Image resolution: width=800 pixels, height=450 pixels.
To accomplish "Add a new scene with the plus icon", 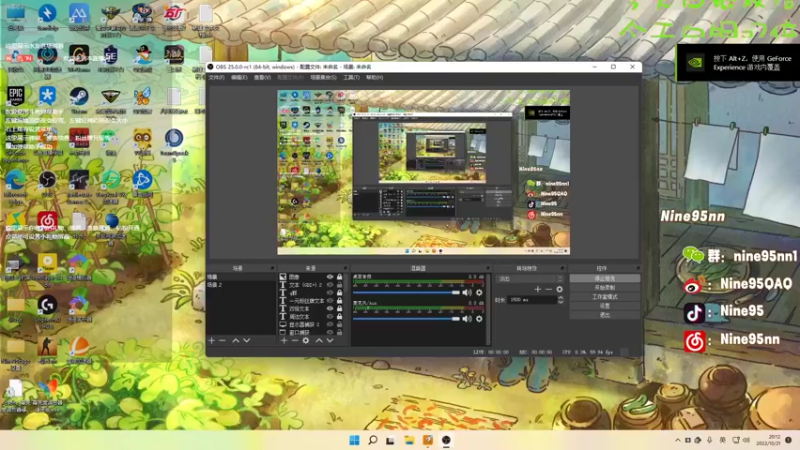I will pos(212,340).
